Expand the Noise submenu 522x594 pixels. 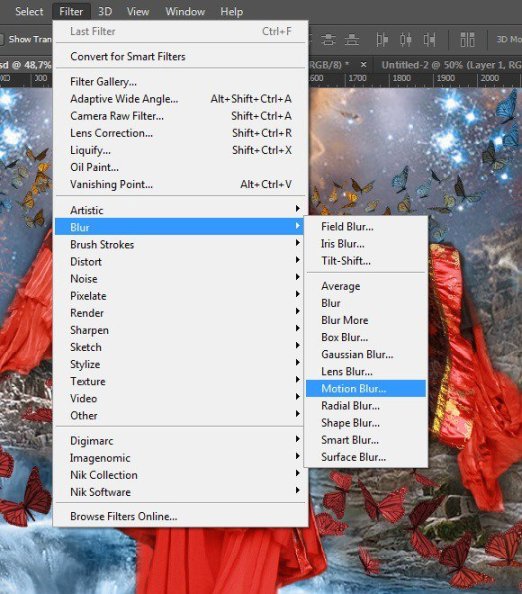180,278
